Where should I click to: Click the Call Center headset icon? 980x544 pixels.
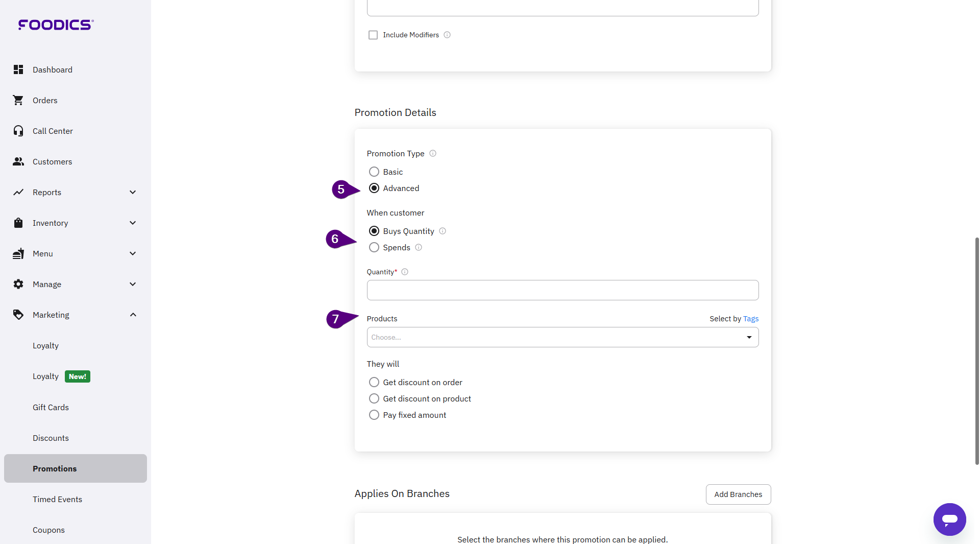[18, 131]
